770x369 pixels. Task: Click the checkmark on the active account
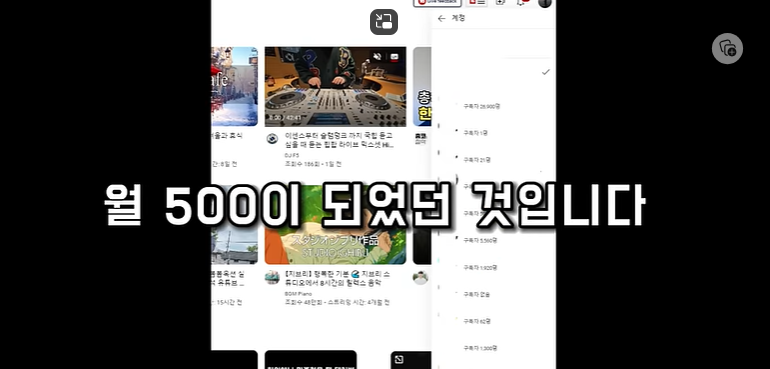[x=546, y=72]
